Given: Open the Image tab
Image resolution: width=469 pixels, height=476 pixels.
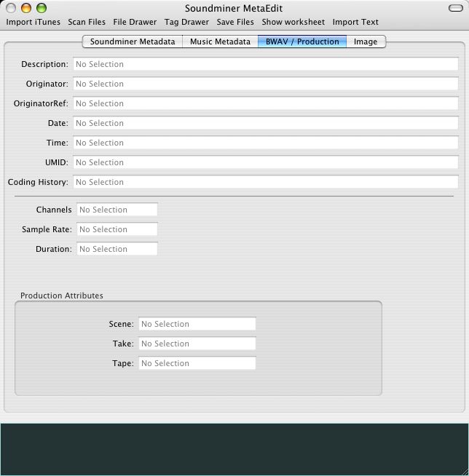Looking at the screenshot, I should (366, 41).
